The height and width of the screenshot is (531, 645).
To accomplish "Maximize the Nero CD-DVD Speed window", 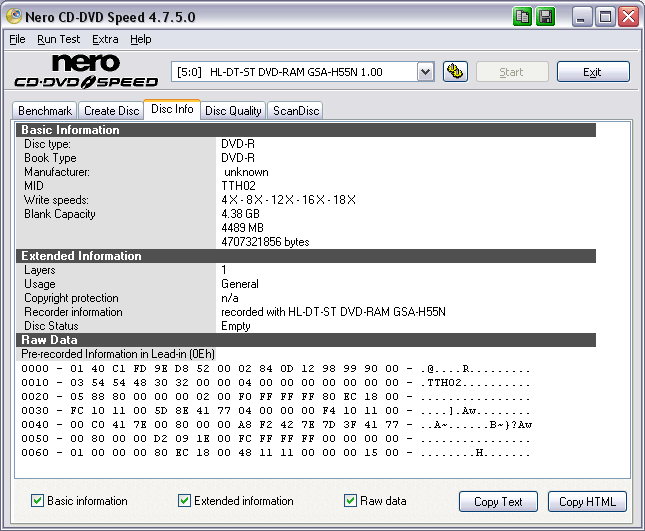I will click(605, 17).
